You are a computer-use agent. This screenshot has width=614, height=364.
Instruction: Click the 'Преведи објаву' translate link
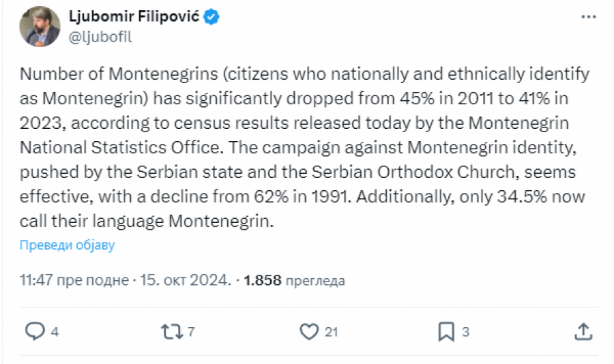67,245
